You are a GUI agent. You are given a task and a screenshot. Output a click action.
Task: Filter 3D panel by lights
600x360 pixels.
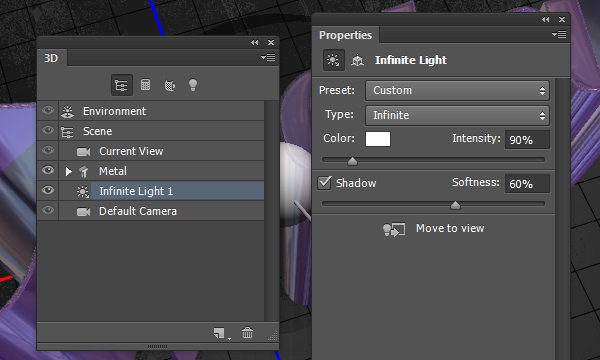(x=193, y=85)
